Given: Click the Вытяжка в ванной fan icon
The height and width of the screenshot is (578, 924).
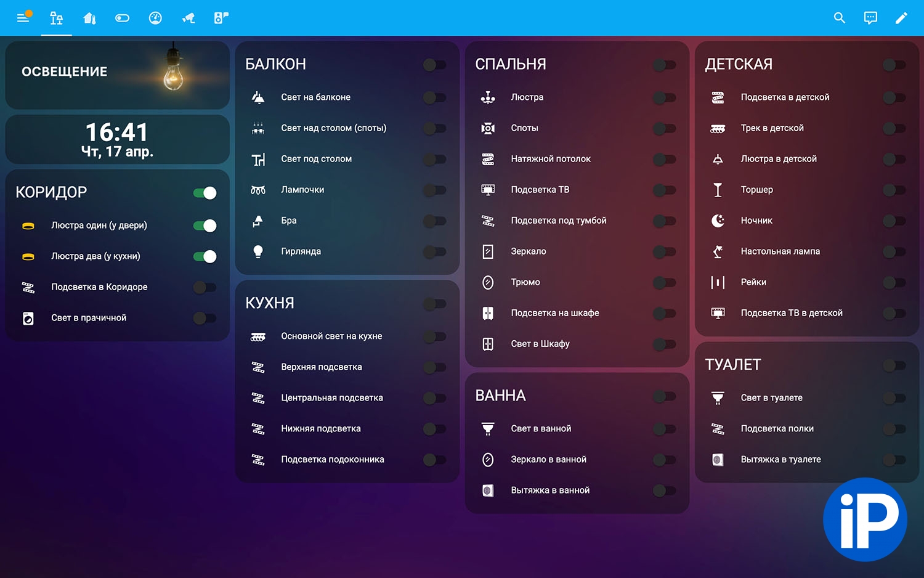Looking at the screenshot, I should coord(488,490).
